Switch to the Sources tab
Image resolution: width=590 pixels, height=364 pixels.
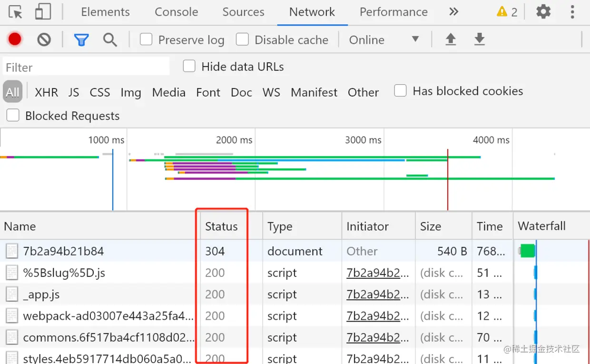coord(244,12)
